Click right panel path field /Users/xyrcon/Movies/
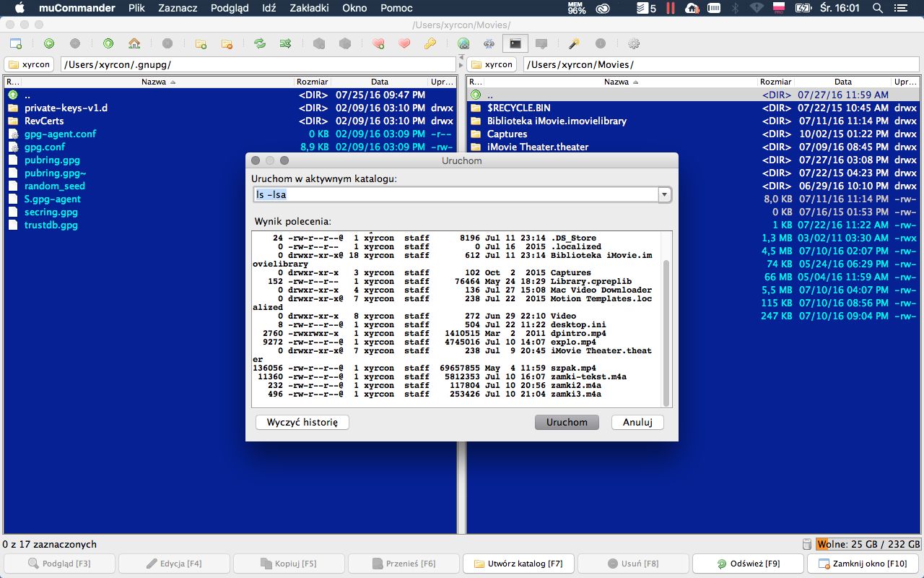This screenshot has width=924, height=578. [721, 64]
